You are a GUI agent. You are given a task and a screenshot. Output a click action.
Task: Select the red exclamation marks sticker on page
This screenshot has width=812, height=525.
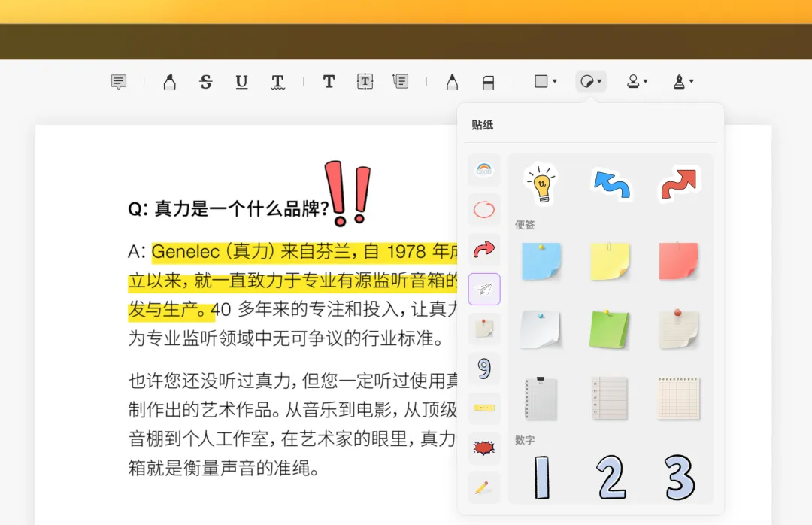(x=347, y=193)
